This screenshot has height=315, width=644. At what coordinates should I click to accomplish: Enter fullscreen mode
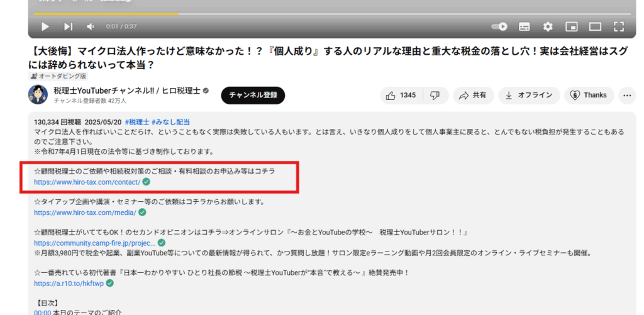click(619, 26)
